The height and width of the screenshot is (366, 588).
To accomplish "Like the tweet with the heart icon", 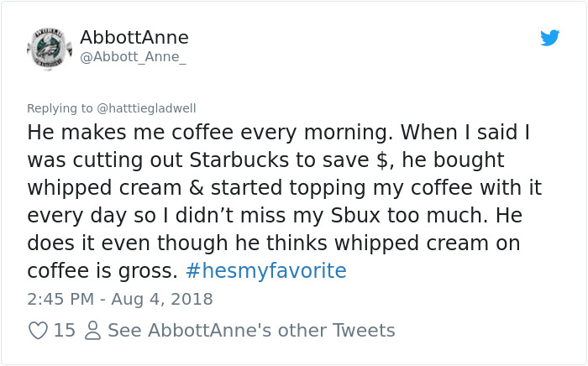I will click(x=38, y=331).
